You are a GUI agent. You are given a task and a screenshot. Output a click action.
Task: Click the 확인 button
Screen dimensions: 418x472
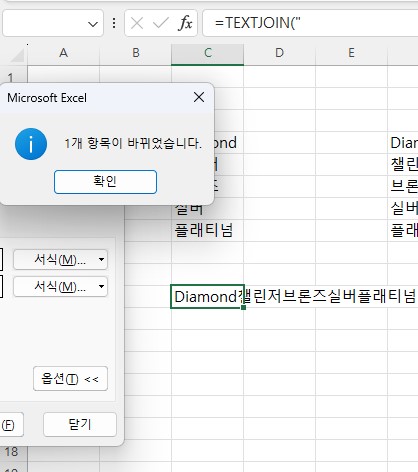point(105,182)
